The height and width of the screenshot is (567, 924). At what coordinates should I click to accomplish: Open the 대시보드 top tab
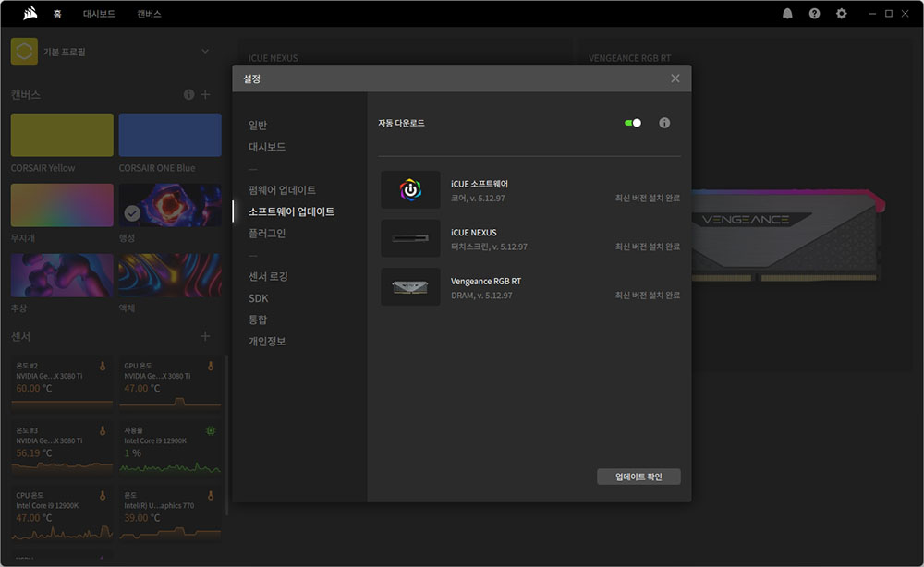click(99, 14)
